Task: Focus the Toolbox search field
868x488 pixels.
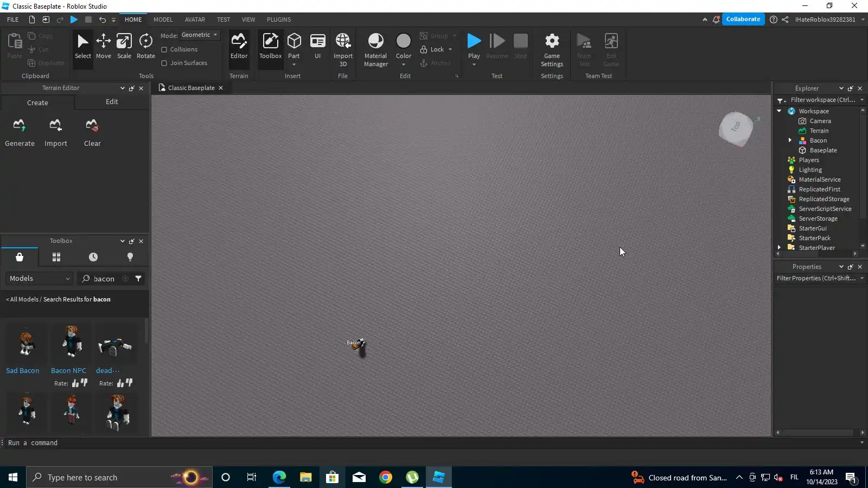Action: pyautogui.click(x=104, y=279)
